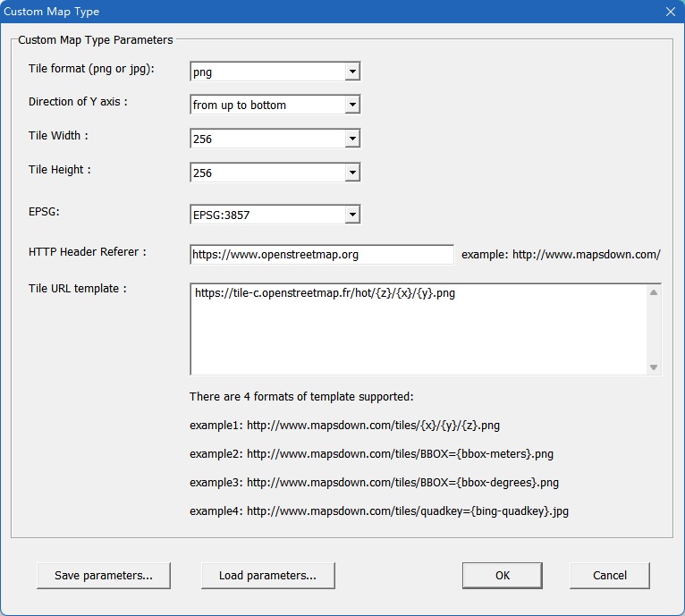Click inside the Tile URL template text area
This screenshot has height=616, width=685.
[x=419, y=329]
